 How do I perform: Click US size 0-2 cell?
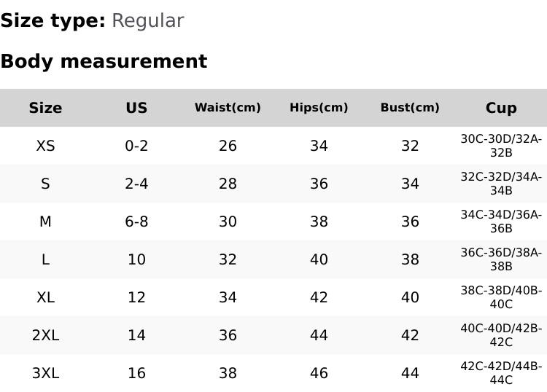tap(136, 146)
